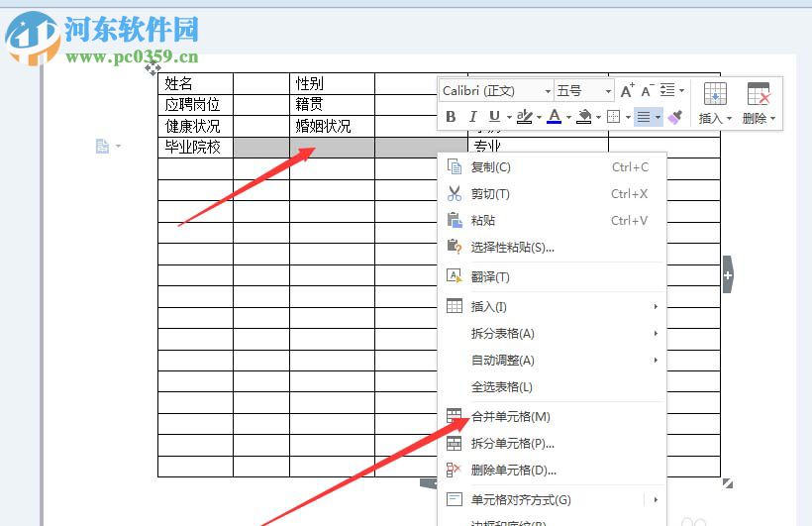Click the paste special icon

click(x=455, y=247)
